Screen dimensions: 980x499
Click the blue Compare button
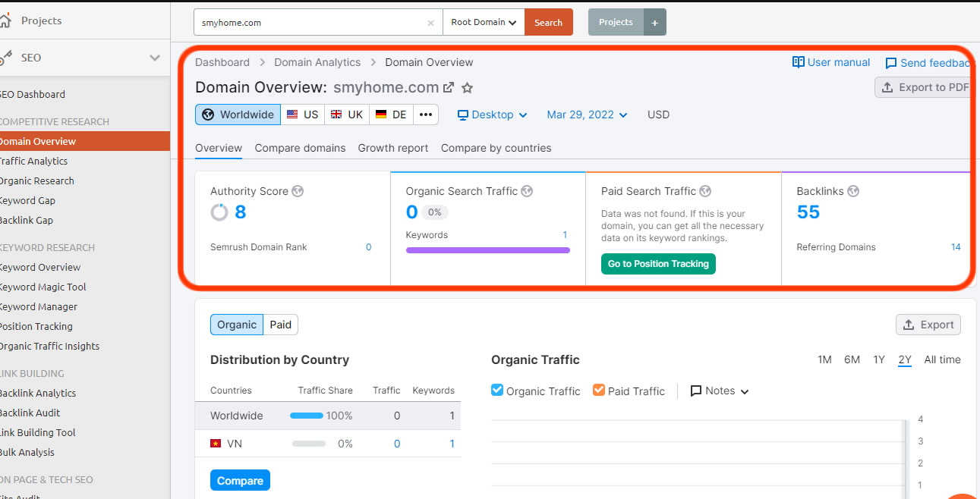240,481
